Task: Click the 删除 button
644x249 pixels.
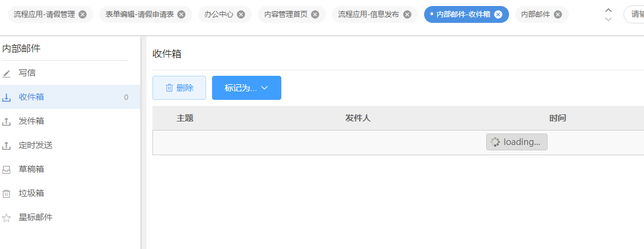Action: click(179, 88)
